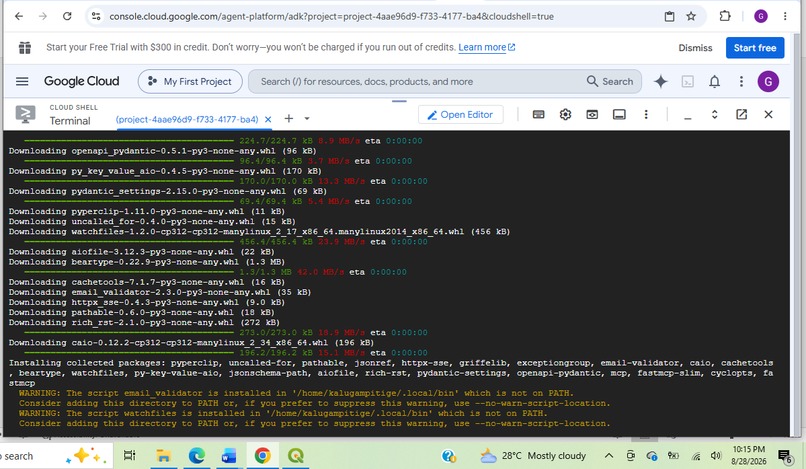This screenshot has width=806, height=469.
Task: Open Microsoft Edge from taskbar
Action: [196, 456]
